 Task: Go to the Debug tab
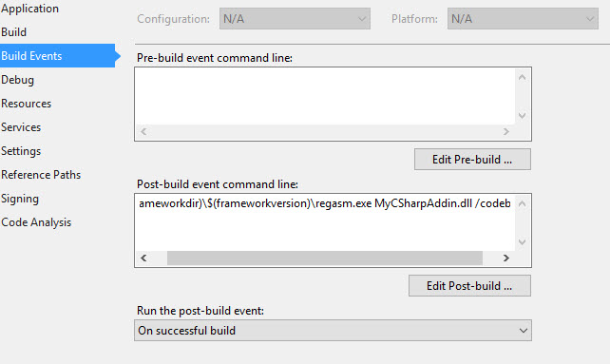18,80
